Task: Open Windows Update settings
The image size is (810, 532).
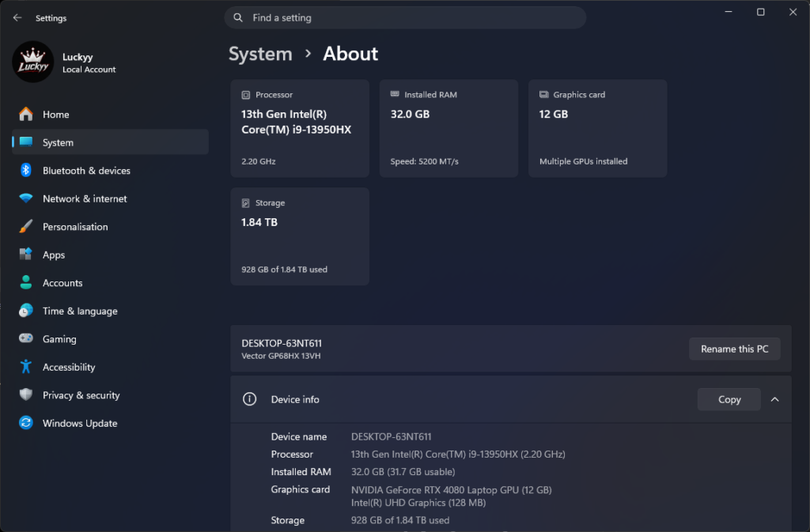Action: [x=110, y=423]
